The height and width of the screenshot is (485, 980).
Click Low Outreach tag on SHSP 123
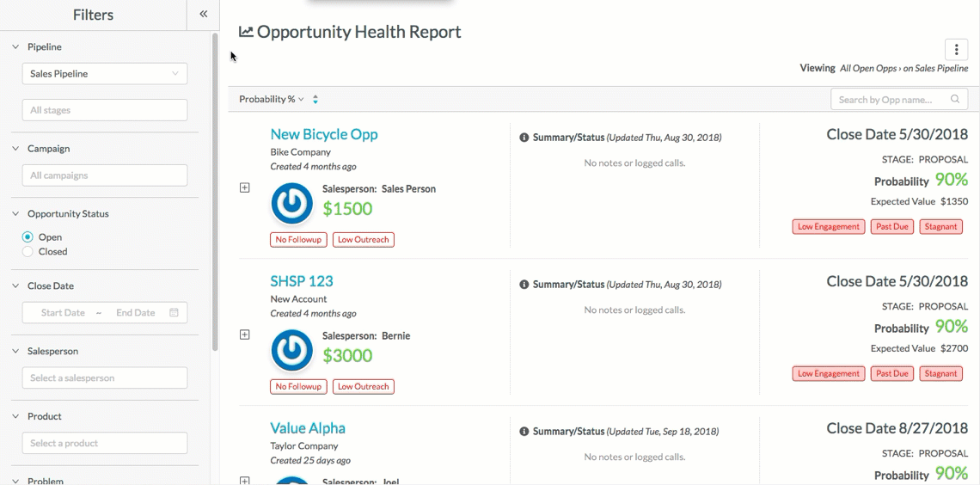coord(363,386)
